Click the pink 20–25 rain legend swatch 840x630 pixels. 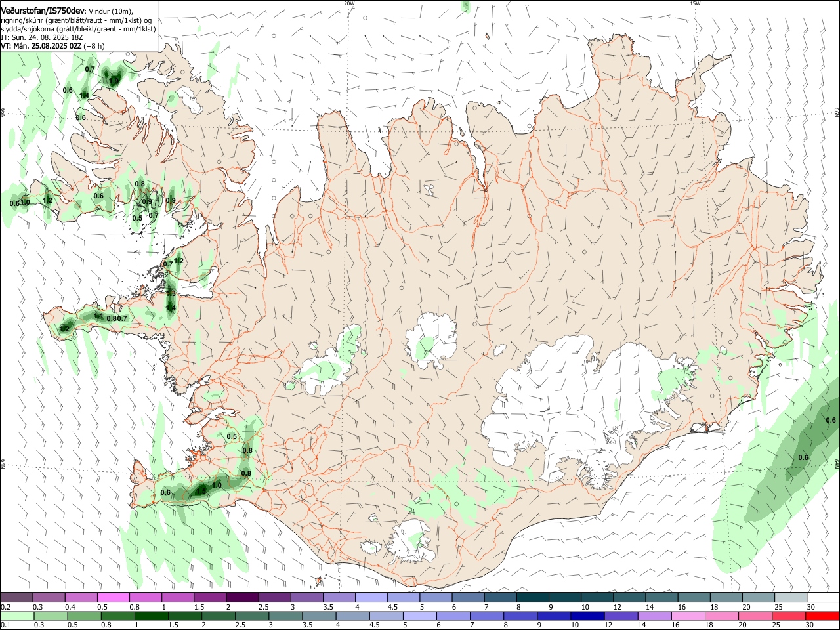(x=756, y=616)
